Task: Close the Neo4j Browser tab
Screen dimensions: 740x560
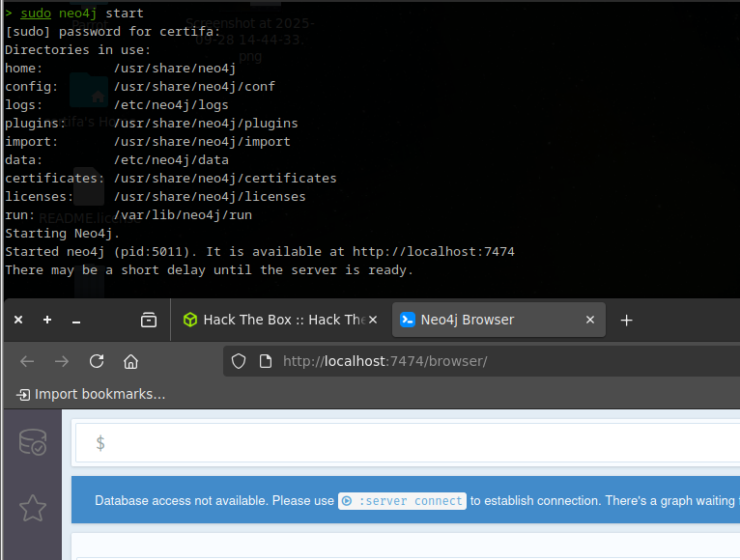Action: [590, 320]
